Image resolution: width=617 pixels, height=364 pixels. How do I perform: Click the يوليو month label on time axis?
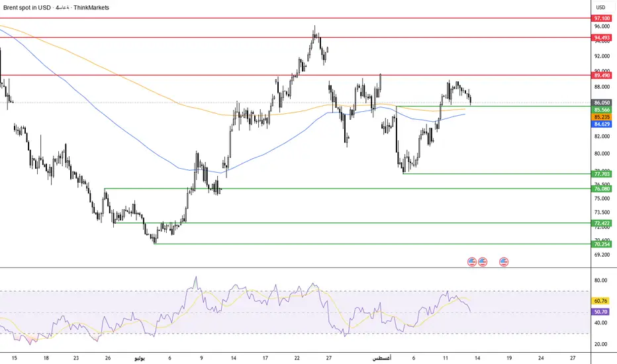point(140,358)
